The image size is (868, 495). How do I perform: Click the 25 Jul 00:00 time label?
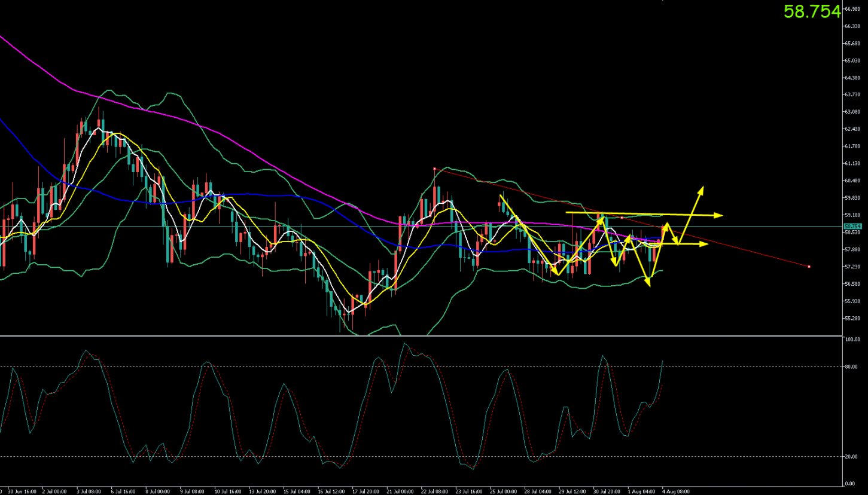coord(503,491)
